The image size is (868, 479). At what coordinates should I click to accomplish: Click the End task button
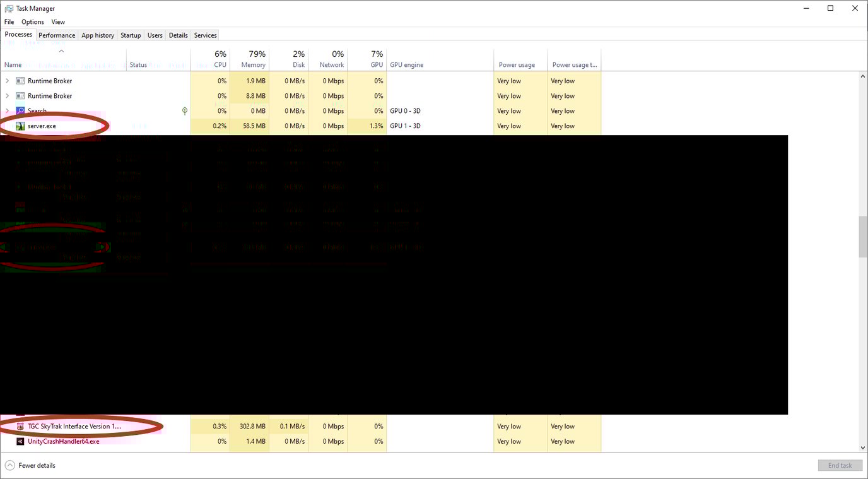pos(840,465)
